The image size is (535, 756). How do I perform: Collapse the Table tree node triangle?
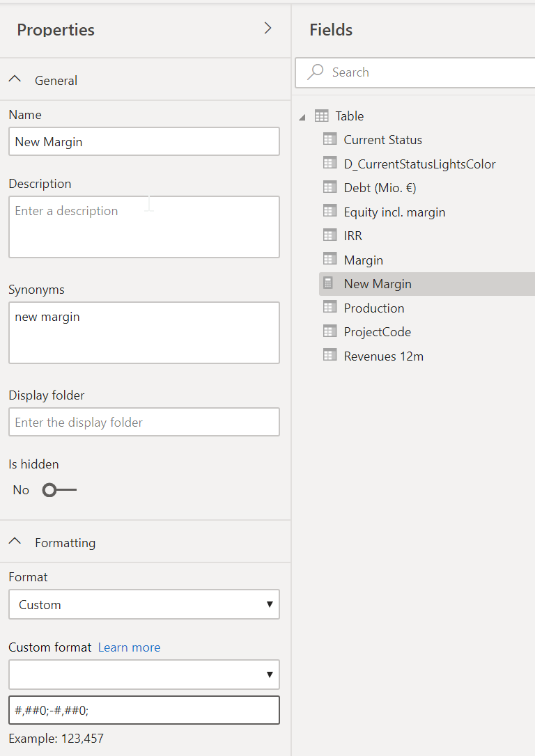(x=302, y=117)
